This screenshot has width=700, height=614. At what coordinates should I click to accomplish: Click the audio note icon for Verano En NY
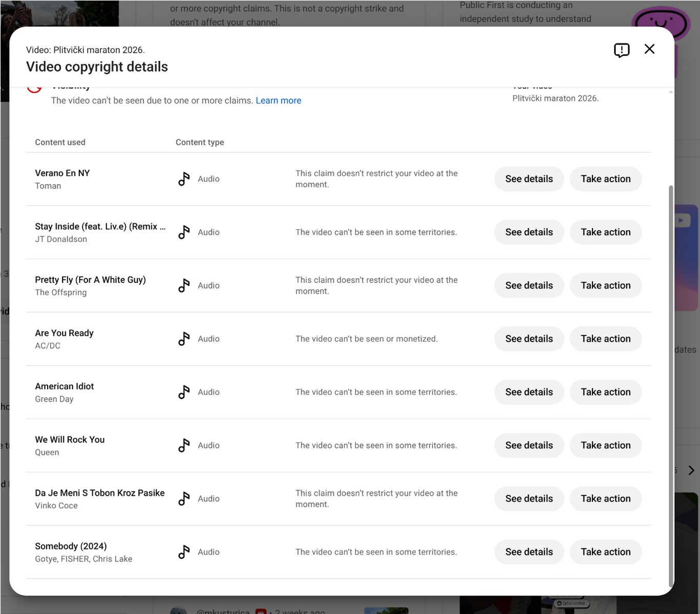(184, 179)
